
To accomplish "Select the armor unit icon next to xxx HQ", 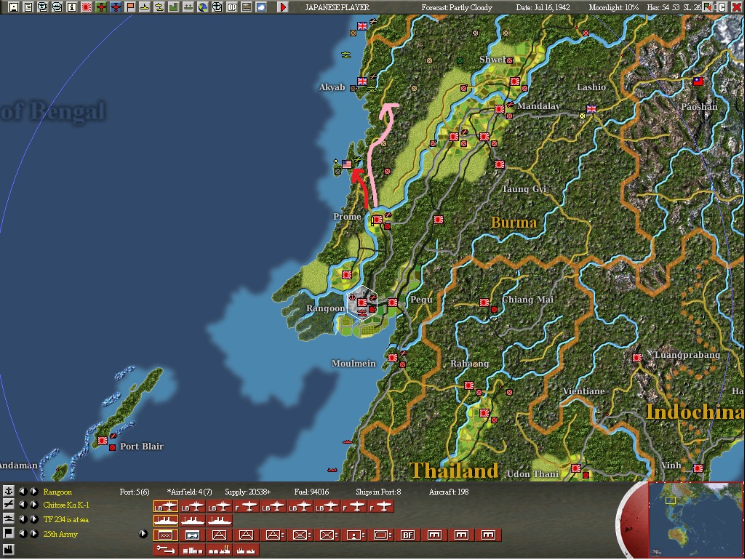I will pos(193,535).
